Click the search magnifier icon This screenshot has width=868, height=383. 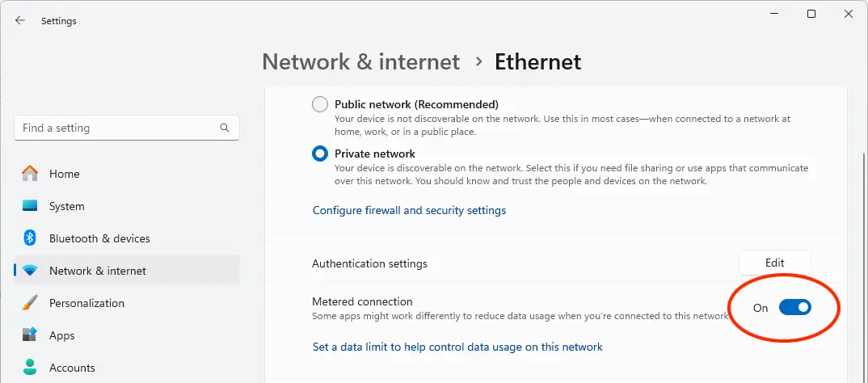pyautogui.click(x=224, y=128)
